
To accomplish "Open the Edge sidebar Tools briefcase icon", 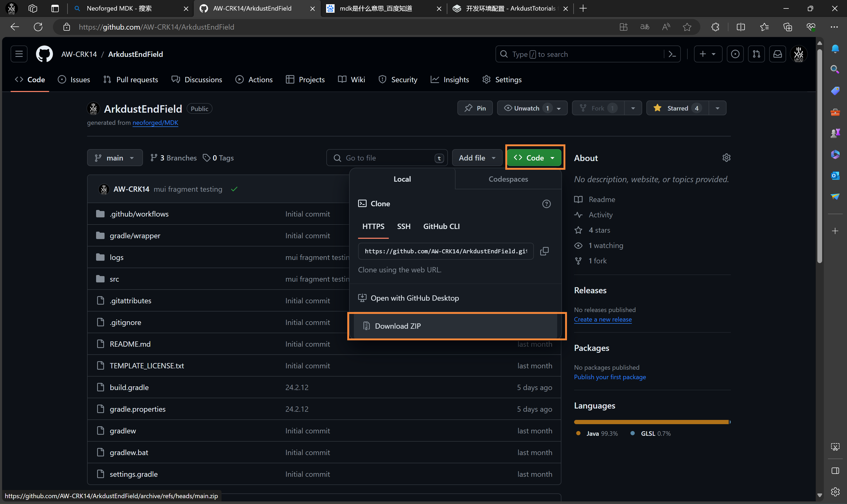I will (835, 112).
